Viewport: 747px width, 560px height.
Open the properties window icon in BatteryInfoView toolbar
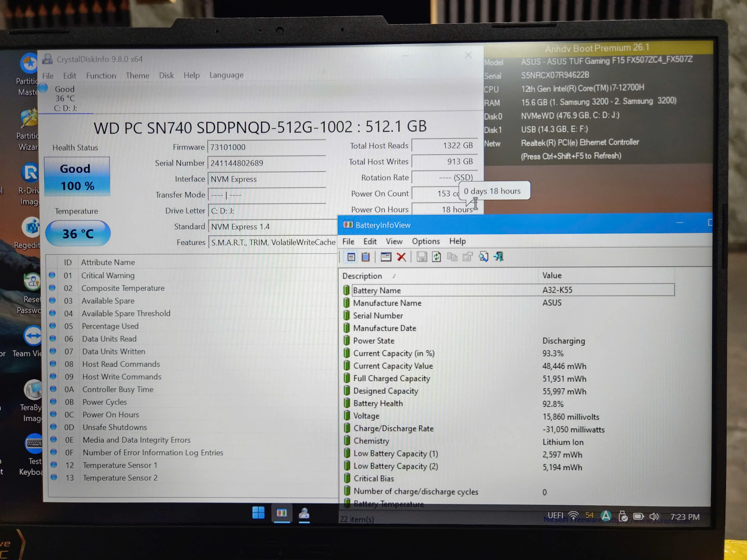[386, 257]
